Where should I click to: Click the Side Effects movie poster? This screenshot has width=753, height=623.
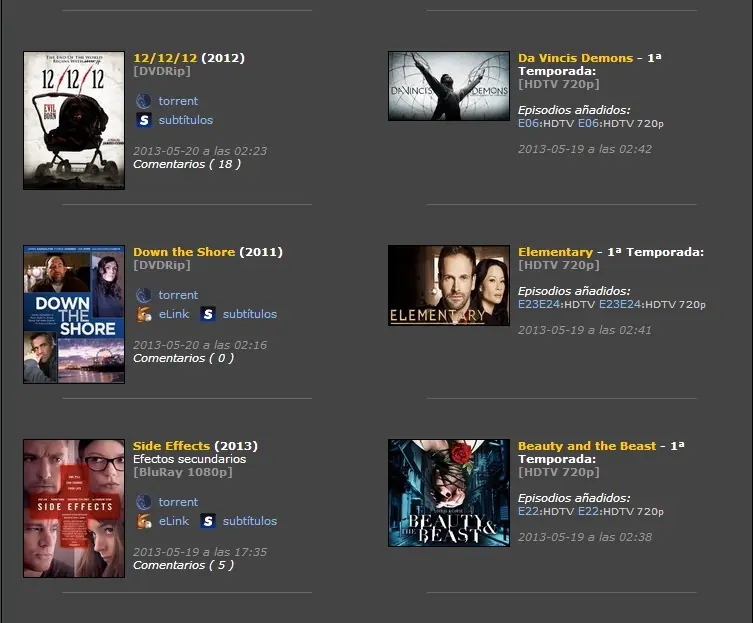74,508
